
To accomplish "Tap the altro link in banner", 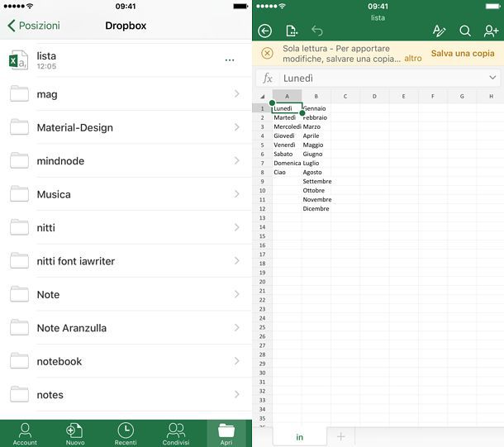I will 413,59.
